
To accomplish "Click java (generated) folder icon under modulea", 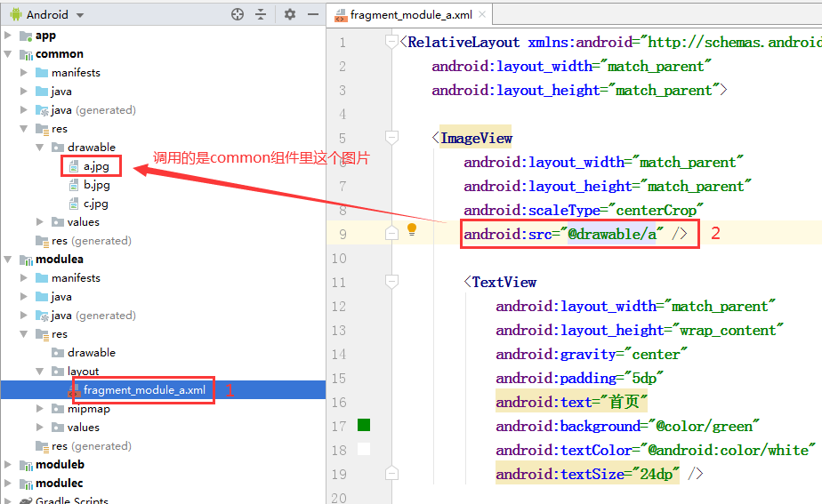I will [42, 316].
